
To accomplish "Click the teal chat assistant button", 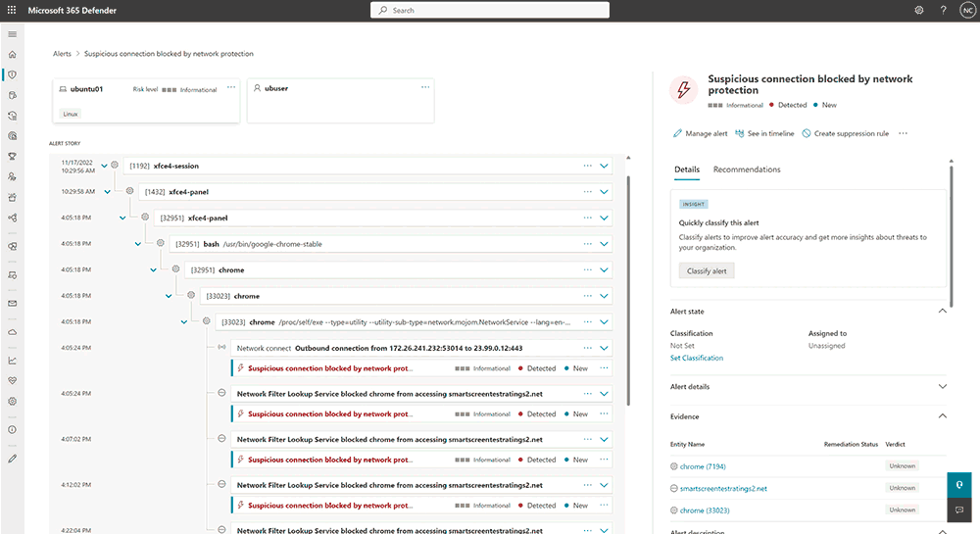I will coord(958,485).
